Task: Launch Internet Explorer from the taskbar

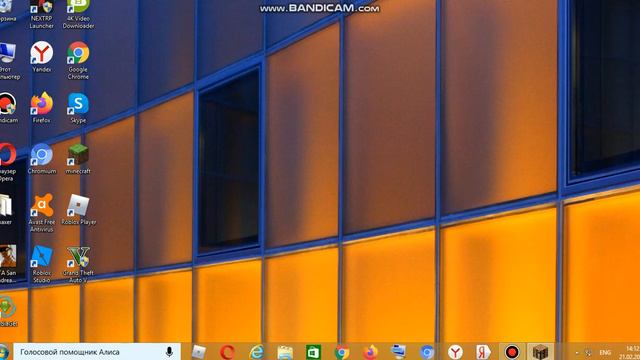Action: pos(256,352)
